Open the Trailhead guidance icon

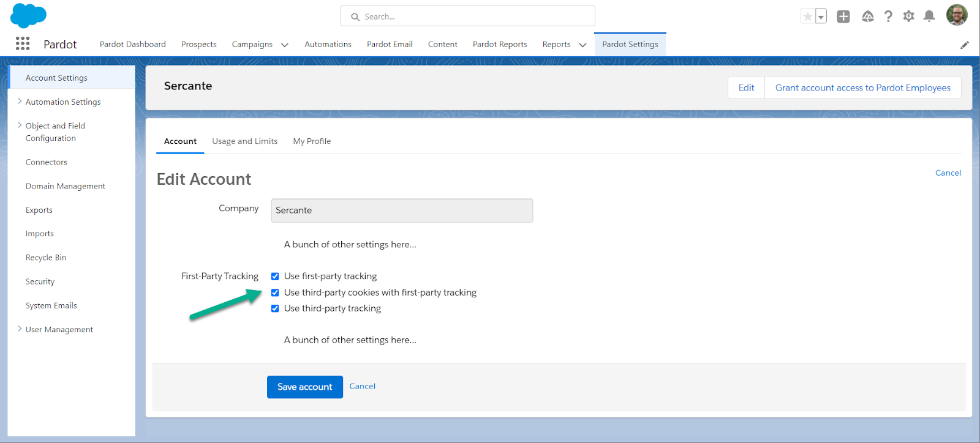point(867,17)
